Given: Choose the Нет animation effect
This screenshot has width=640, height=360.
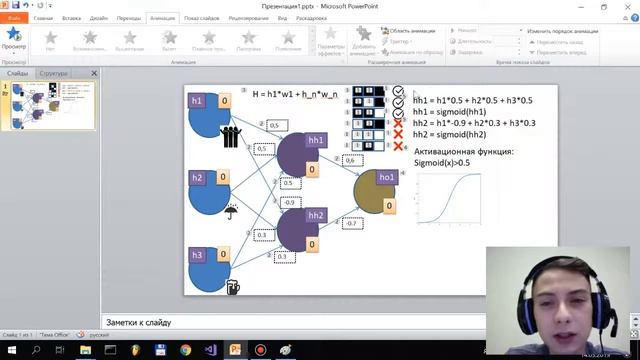Looking at the screenshot, I should click(x=50, y=41).
